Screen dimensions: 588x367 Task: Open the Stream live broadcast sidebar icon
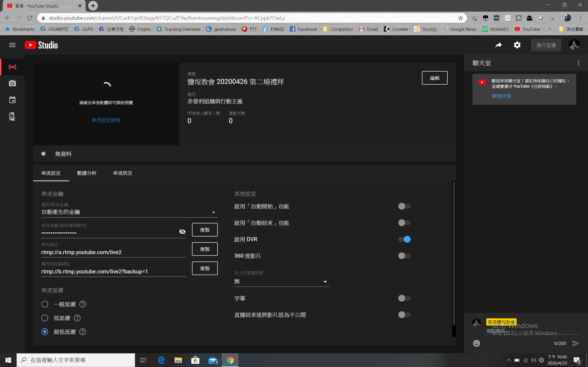coord(12,67)
